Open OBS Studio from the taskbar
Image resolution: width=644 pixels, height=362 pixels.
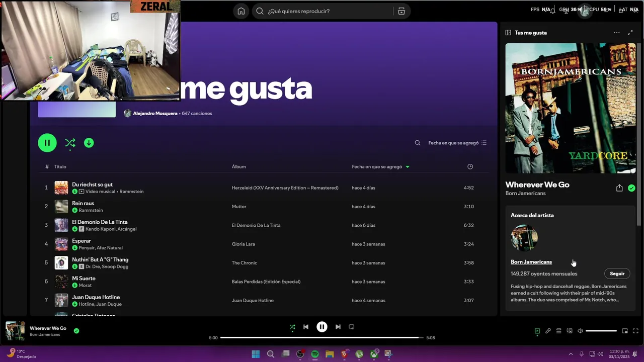coord(300,354)
